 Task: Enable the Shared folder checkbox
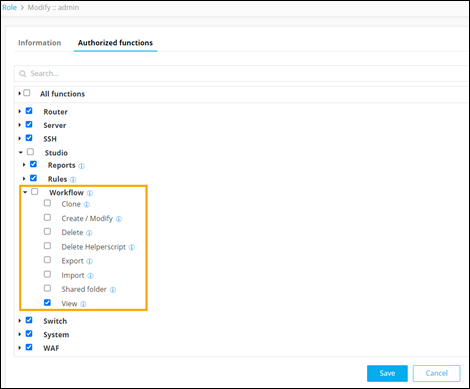[47, 288]
